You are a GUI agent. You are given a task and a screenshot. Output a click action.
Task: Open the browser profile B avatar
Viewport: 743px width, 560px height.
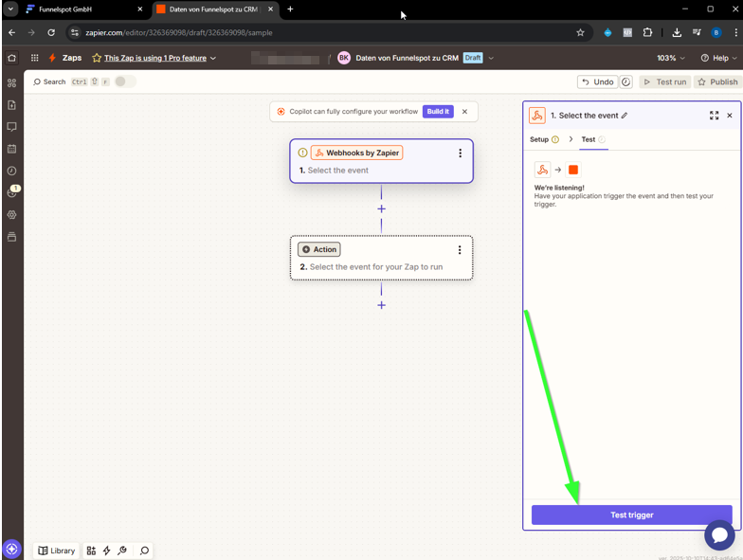(x=716, y=32)
